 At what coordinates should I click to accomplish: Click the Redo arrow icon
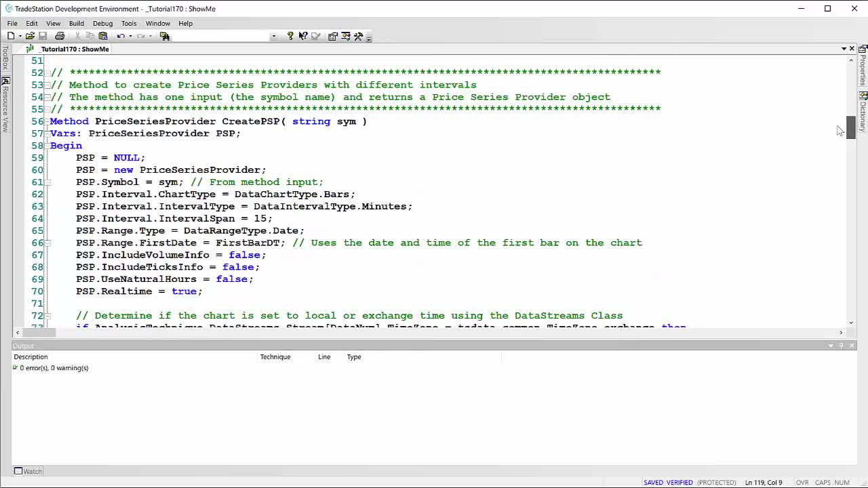pyautogui.click(x=141, y=36)
